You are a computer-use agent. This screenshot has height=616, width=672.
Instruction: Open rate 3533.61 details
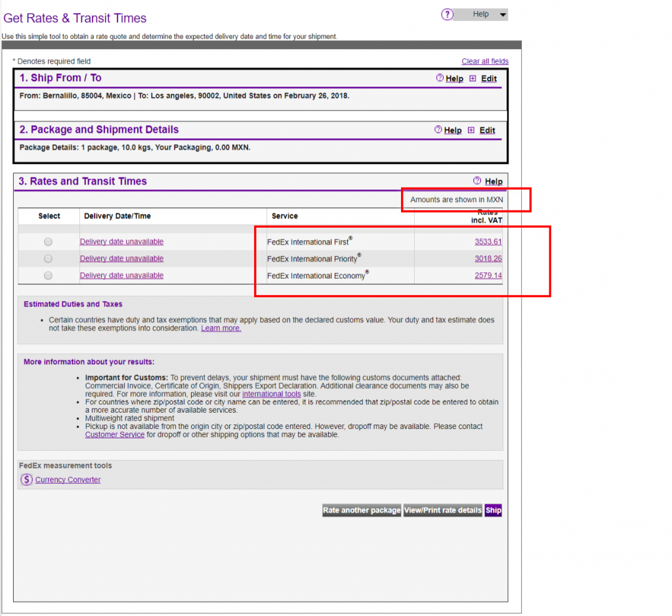488,241
